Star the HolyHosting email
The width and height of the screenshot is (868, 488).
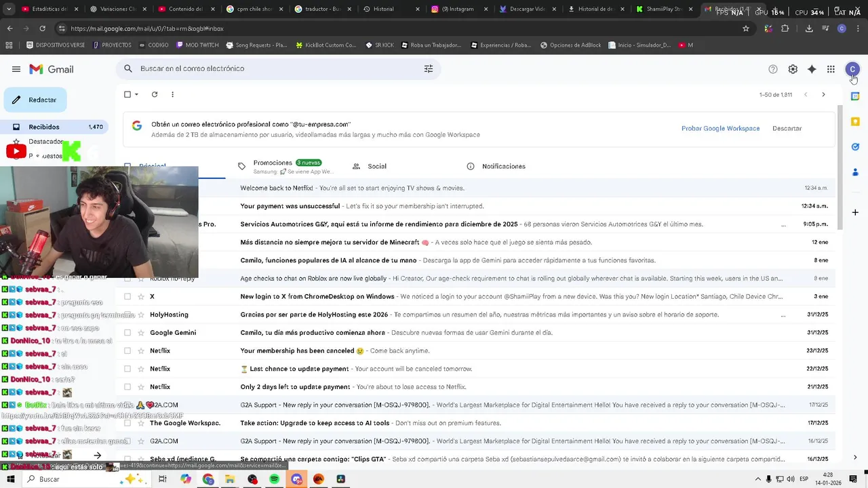141,314
